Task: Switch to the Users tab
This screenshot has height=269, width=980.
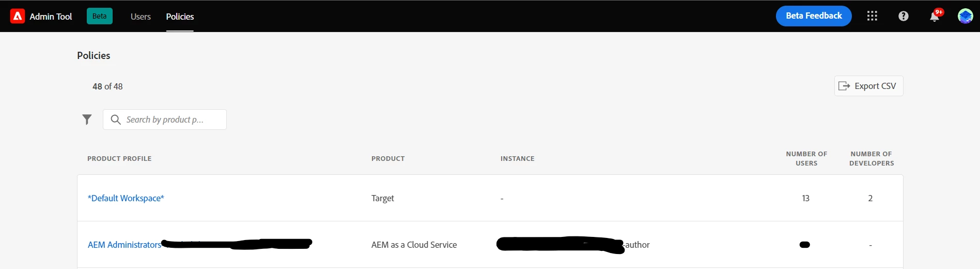Action: click(141, 17)
